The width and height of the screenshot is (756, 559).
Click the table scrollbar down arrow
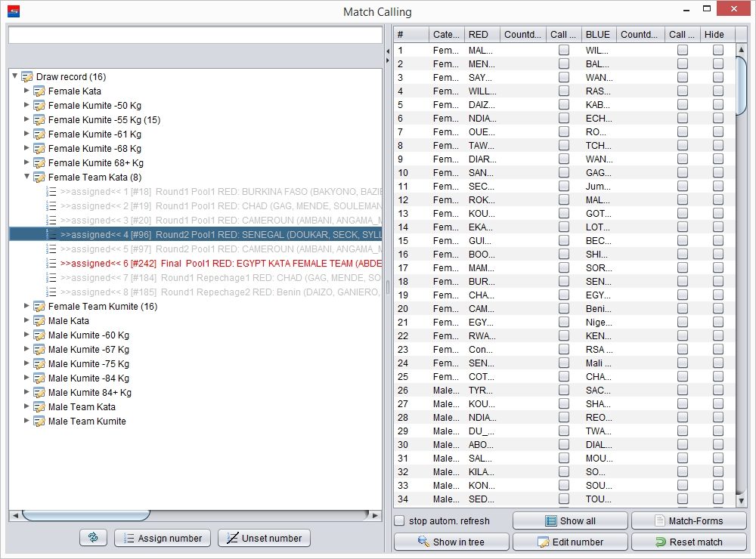[x=742, y=501]
